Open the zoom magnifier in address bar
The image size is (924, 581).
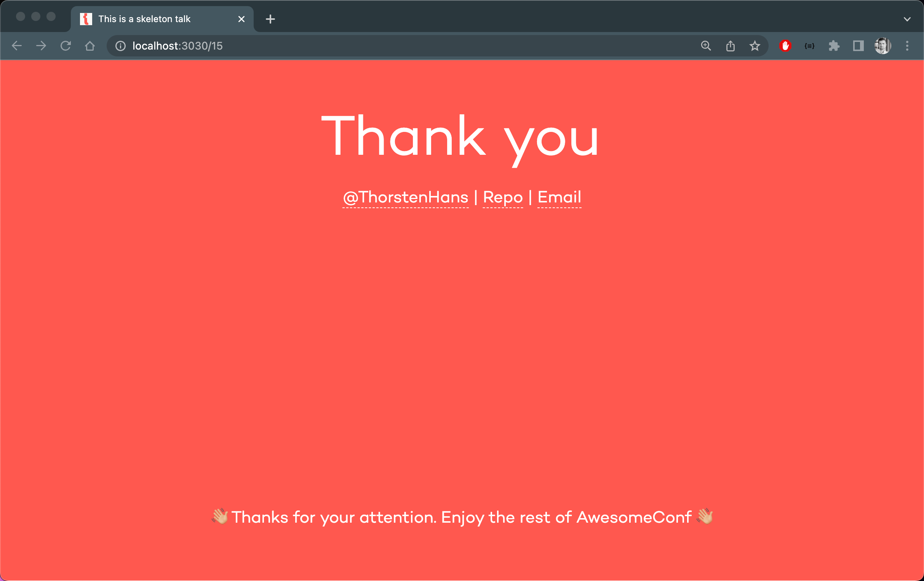pos(706,46)
